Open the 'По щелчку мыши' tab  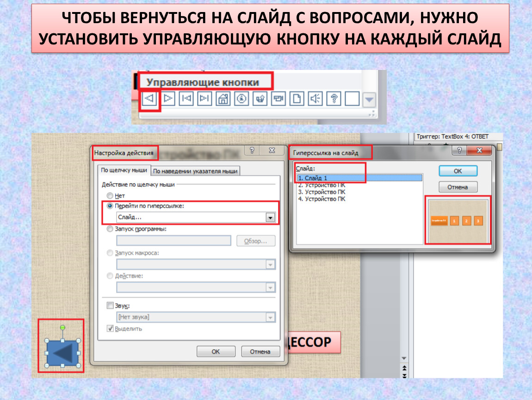(x=124, y=170)
